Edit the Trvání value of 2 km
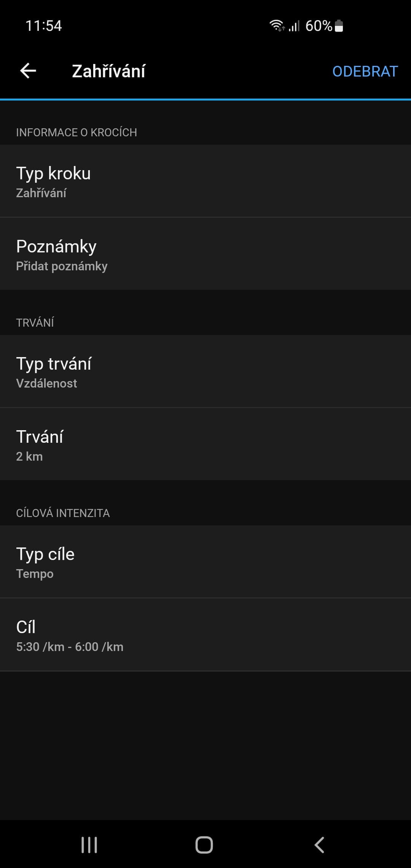 point(205,445)
